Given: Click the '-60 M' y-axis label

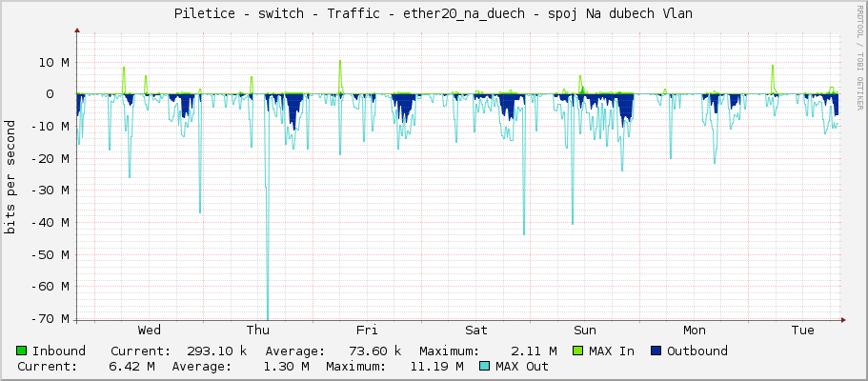Looking at the screenshot, I should click(x=50, y=287).
